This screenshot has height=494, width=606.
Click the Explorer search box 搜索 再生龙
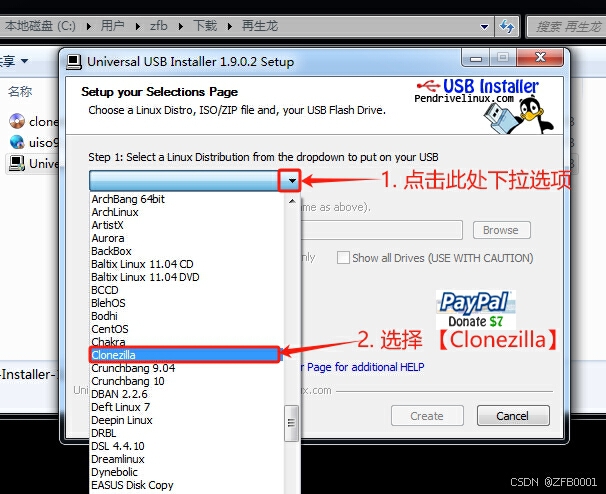[x=567, y=27]
